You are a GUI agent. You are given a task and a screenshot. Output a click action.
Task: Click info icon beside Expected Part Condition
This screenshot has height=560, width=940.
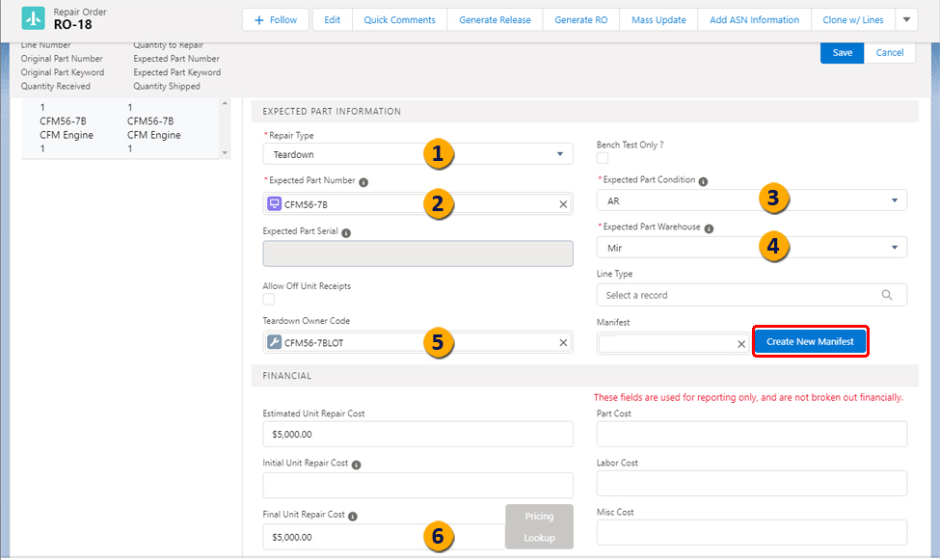coord(703,181)
